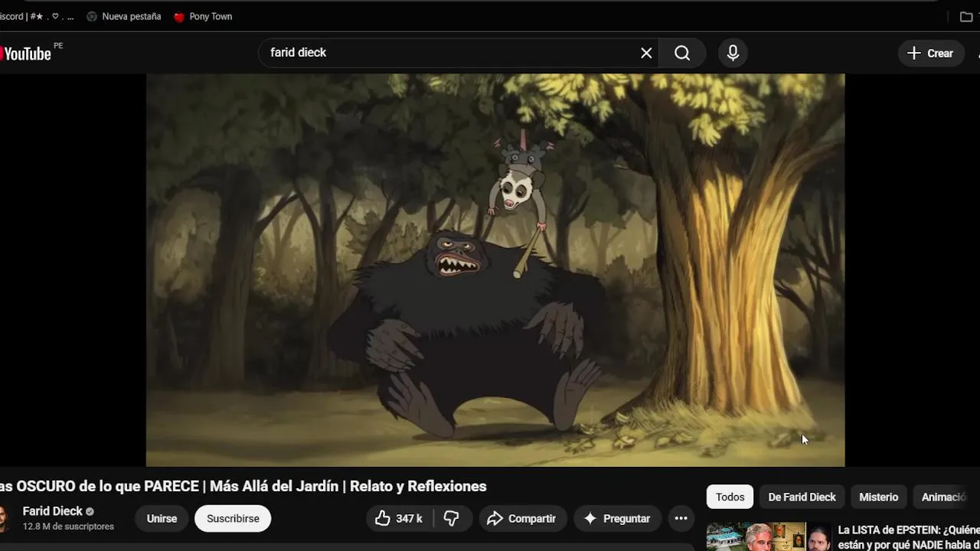980x551 pixels.
Task: Click the magnifier search button
Action: coord(682,53)
